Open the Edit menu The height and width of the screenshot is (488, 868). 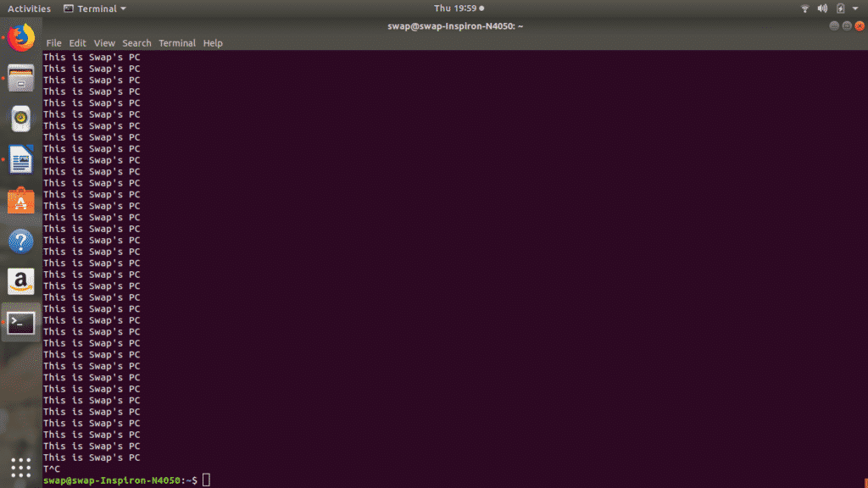click(x=77, y=43)
